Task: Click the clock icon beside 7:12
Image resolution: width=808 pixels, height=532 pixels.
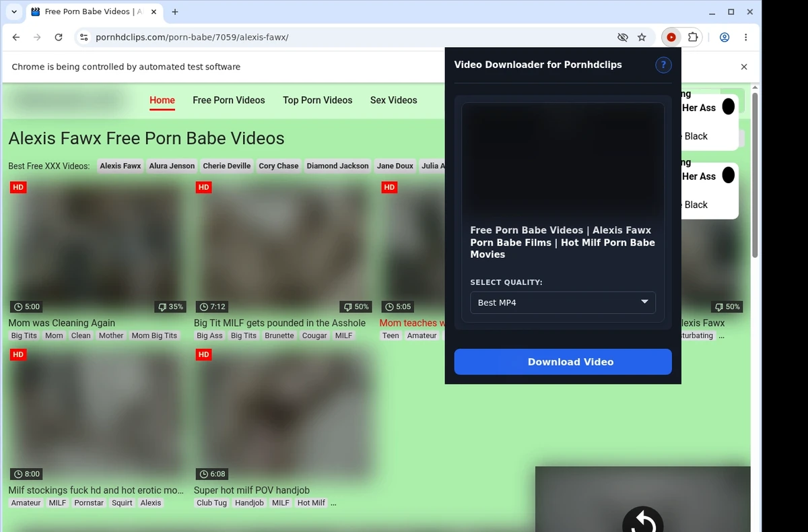Action: [x=204, y=306]
